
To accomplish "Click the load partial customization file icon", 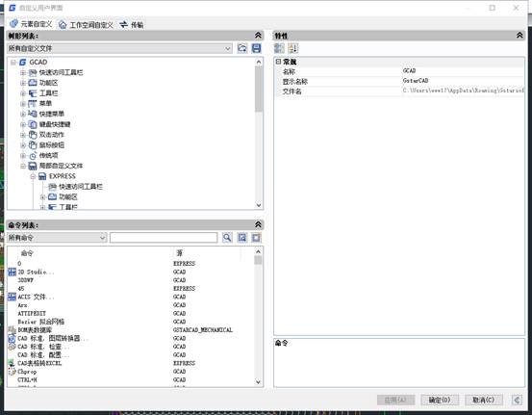I will click(x=241, y=48).
